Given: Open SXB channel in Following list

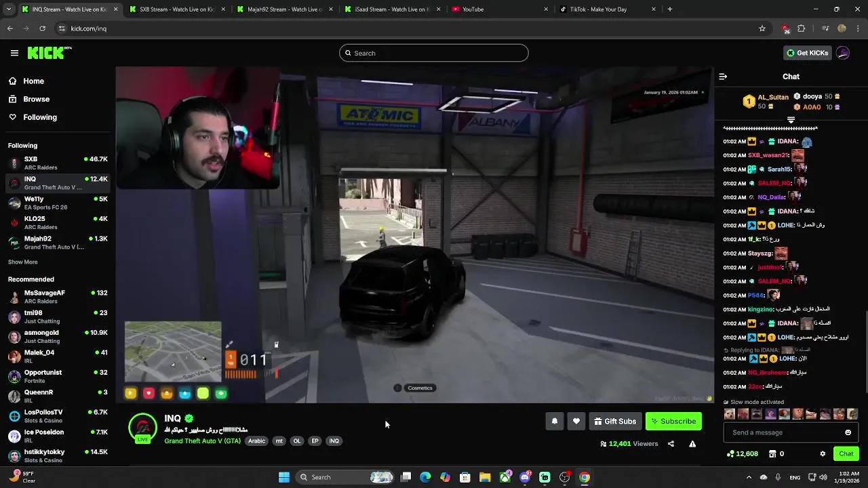Looking at the screenshot, I should click(58, 163).
